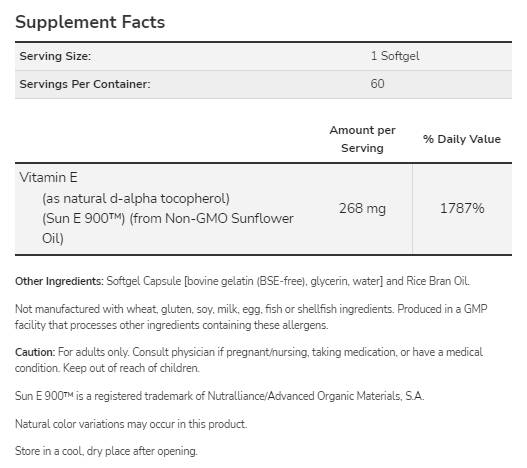The height and width of the screenshot is (468, 527).
Task: Click the Sun E 900 sunflower oil text
Action: coord(168,228)
